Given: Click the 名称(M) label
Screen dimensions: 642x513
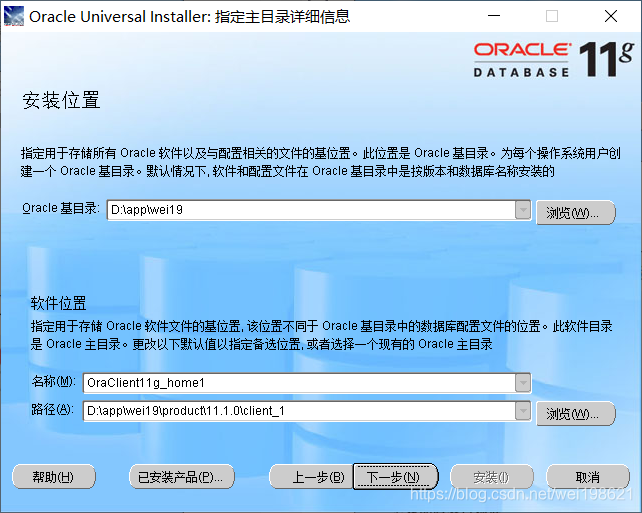Looking at the screenshot, I should (54, 382).
